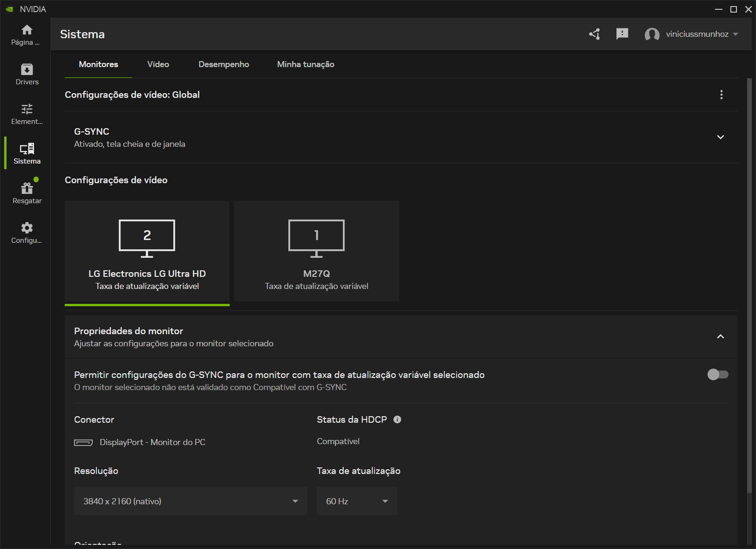Screen dimensions: 756x549
Task: Click 'DisplayPort - Monitor do PC' text
Action: pyautogui.click(x=152, y=442)
